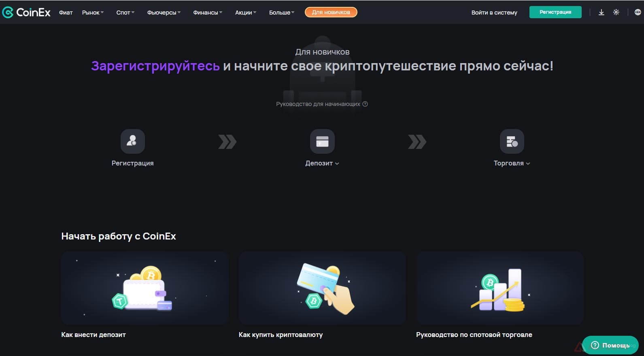This screenshot has height=356, width=644.
Task: Open the card purchase guide thumbnail
Action: (322, 288)
